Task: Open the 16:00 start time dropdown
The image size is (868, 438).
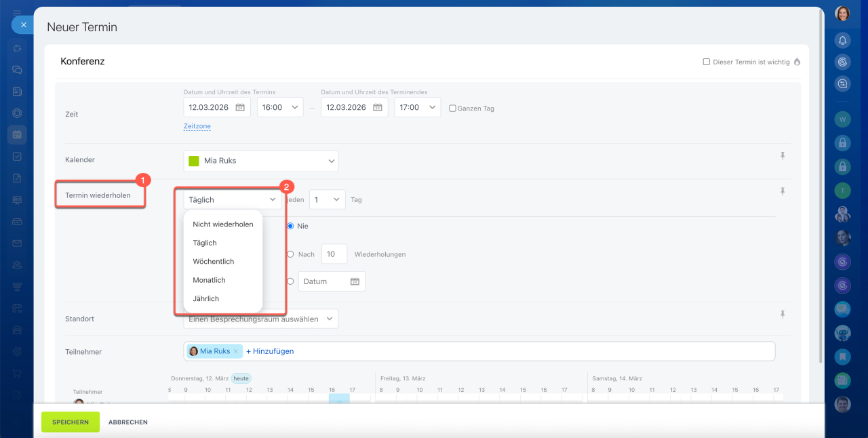Action: (279, 107)
